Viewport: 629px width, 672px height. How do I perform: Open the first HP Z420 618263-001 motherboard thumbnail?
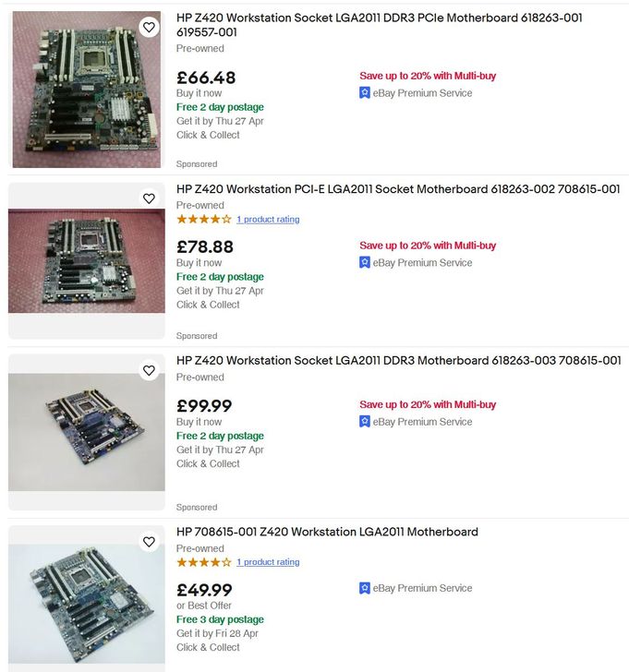87,90
